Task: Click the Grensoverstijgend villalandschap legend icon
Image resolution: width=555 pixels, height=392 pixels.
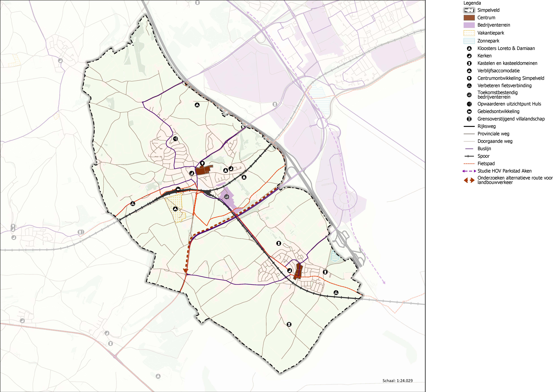Action: coord(469,119)
